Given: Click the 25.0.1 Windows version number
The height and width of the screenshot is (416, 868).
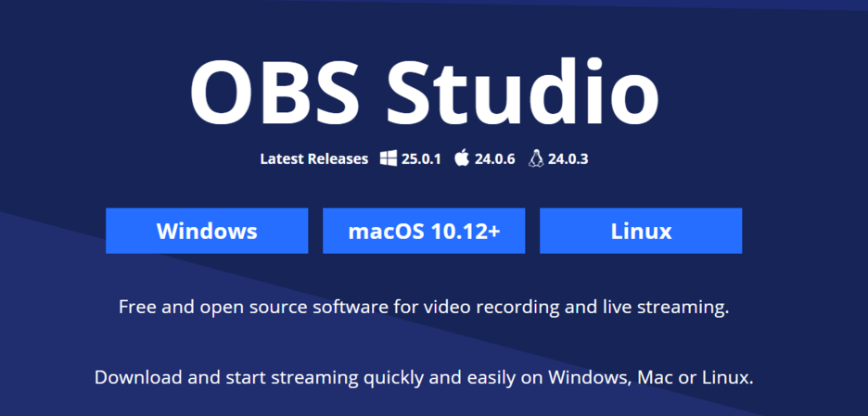Looking at the screenshot, I should tap(421, 159).
